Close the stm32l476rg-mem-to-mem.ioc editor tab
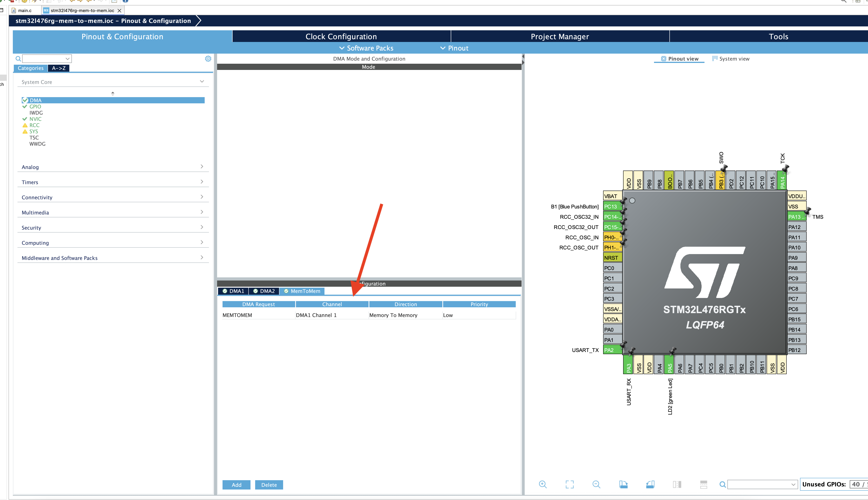Viewport: 868px width, 500px height. pos(119,11)
